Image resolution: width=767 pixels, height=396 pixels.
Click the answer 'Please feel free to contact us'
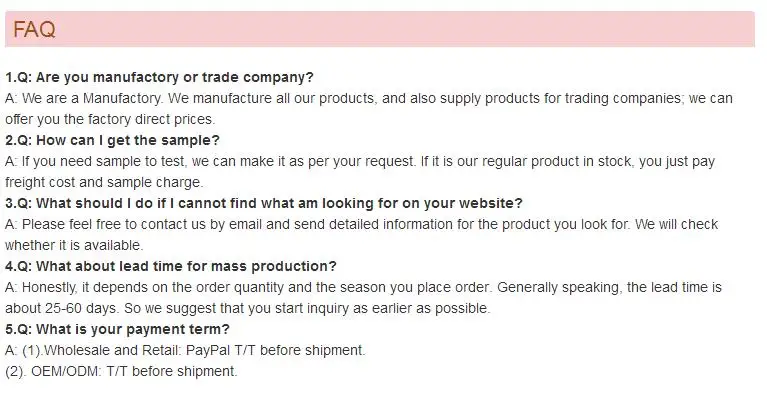[x=361, y=224]
